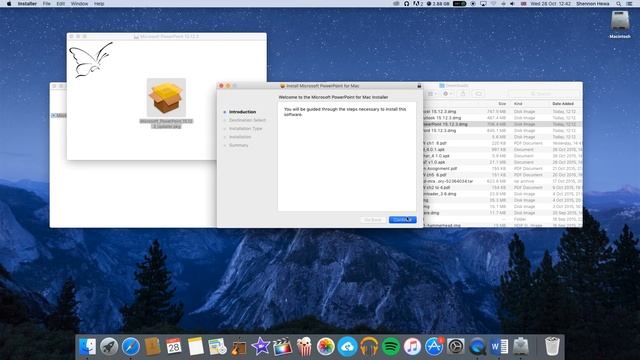The image size is (640, 360).
Task: Select the Installation Type installer step
Action: [246, 129]
